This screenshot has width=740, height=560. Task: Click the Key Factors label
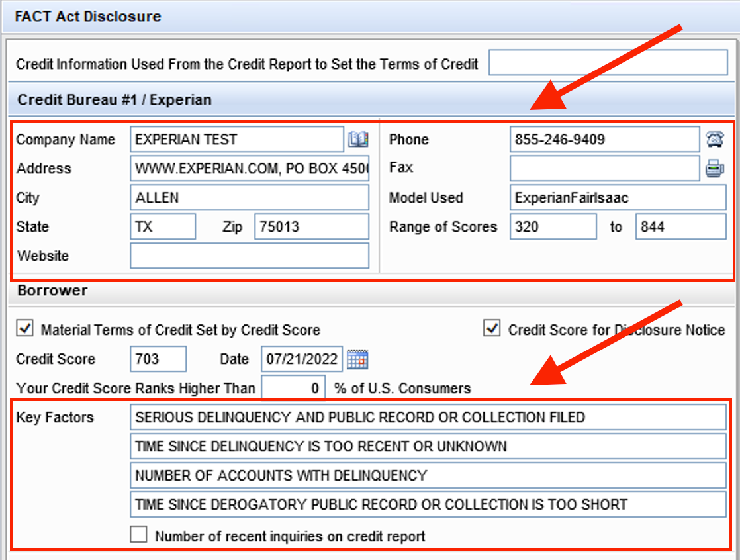point(55,417)
